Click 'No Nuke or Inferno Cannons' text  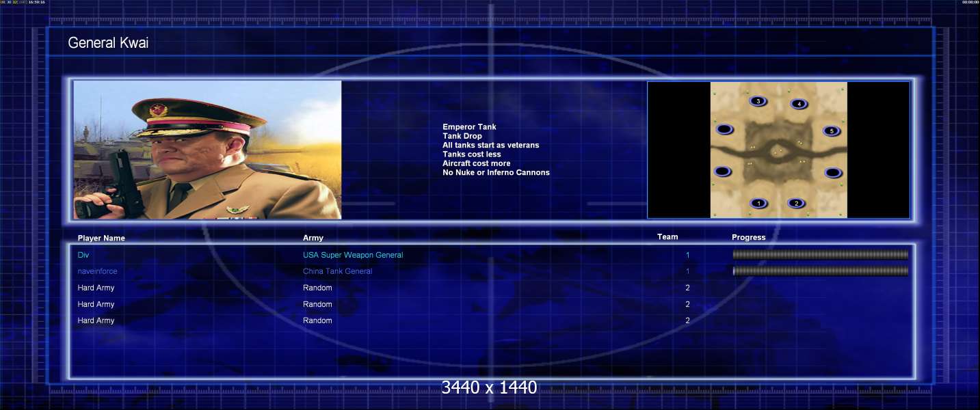pos(496,172)
